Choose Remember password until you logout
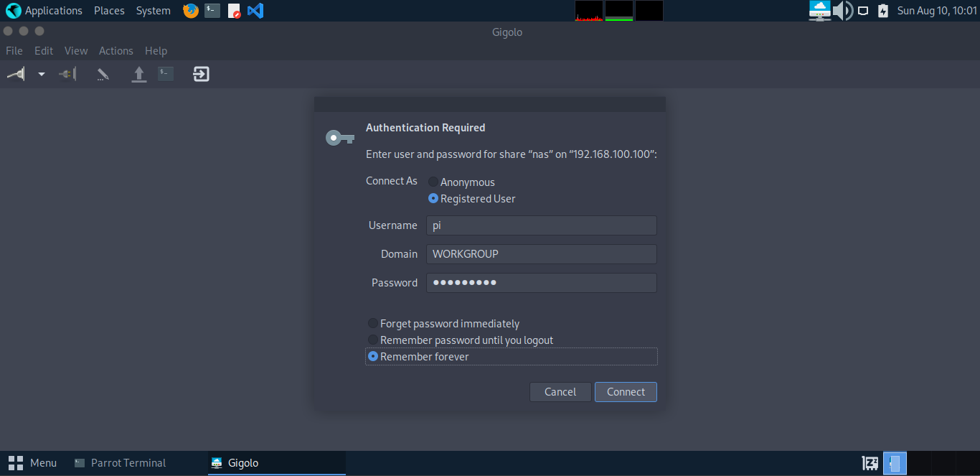980x476 pixels. click(373, 340)
